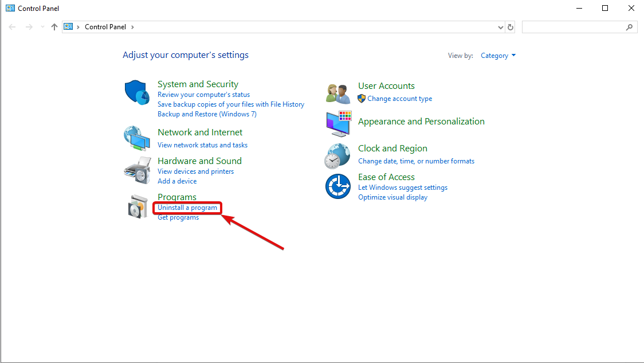The image size is (644, 363).
Task: Click the Control Panel breadcrumb item
Action: [105, 26]
